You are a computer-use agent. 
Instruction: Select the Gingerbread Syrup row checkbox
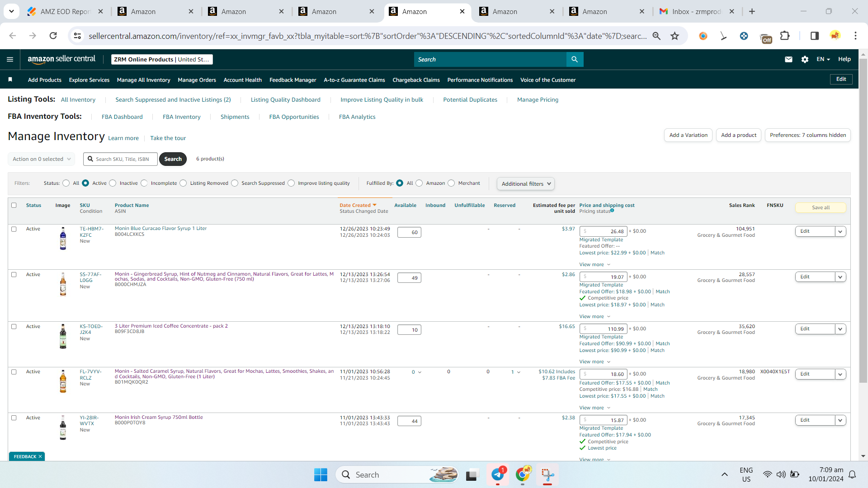[x=14, y=275]
